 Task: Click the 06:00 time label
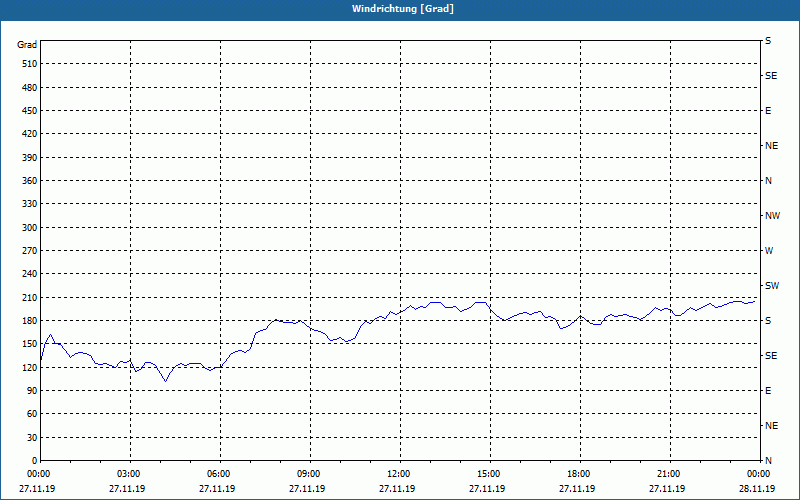(219, 474)
